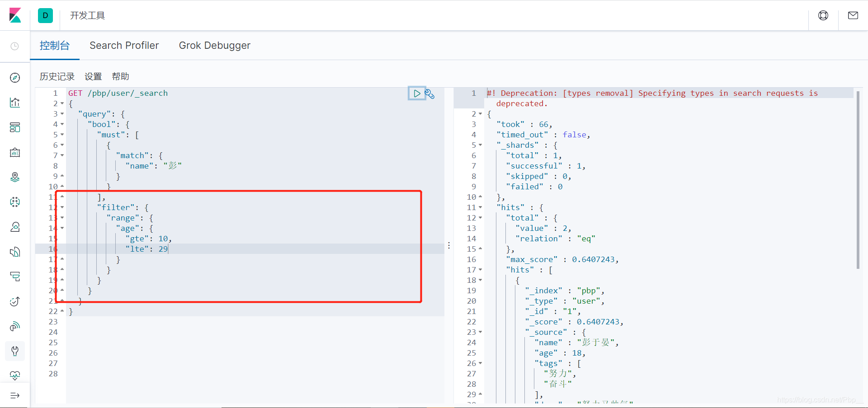The height and width of the screenshot is (408, 868).
Task: Collapse "tags" array in response
Action: click(480, 363)
